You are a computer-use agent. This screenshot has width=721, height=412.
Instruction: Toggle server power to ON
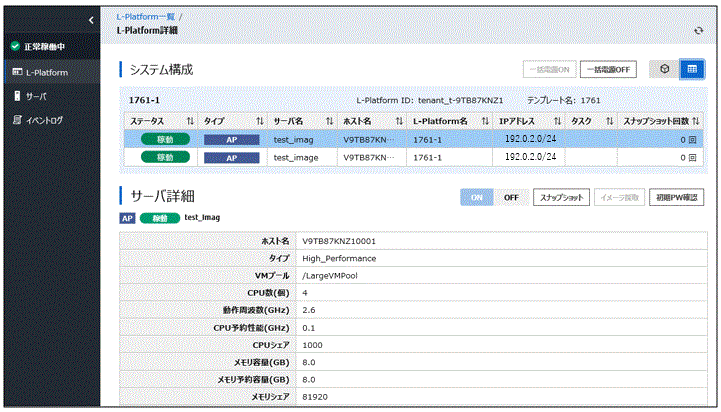click(476, 198)
